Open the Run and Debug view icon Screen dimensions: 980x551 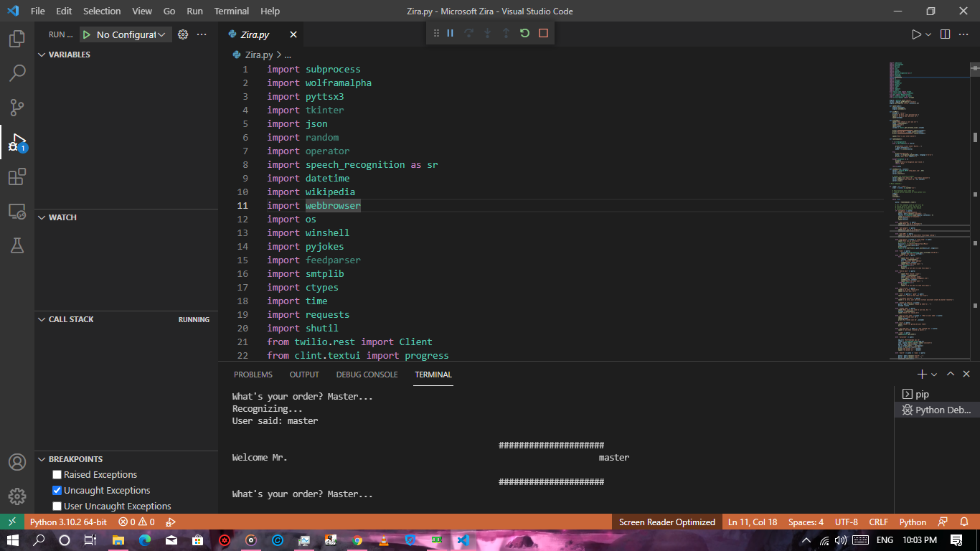pyautogui.click(x=17, y=142)
